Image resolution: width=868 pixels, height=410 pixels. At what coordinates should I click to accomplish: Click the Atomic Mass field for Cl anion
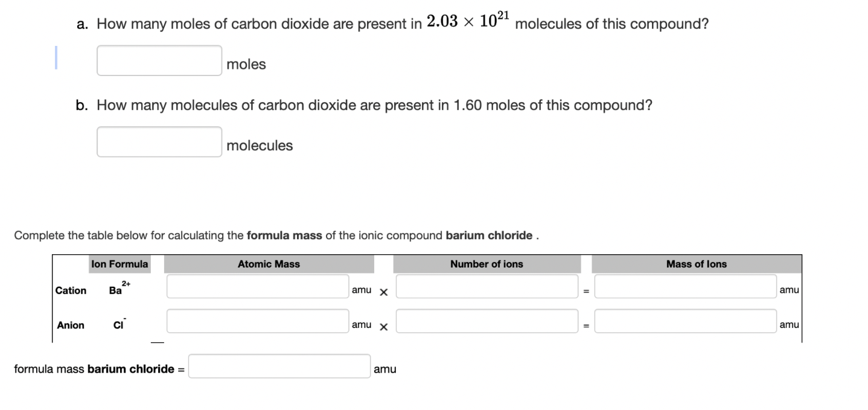257,321
